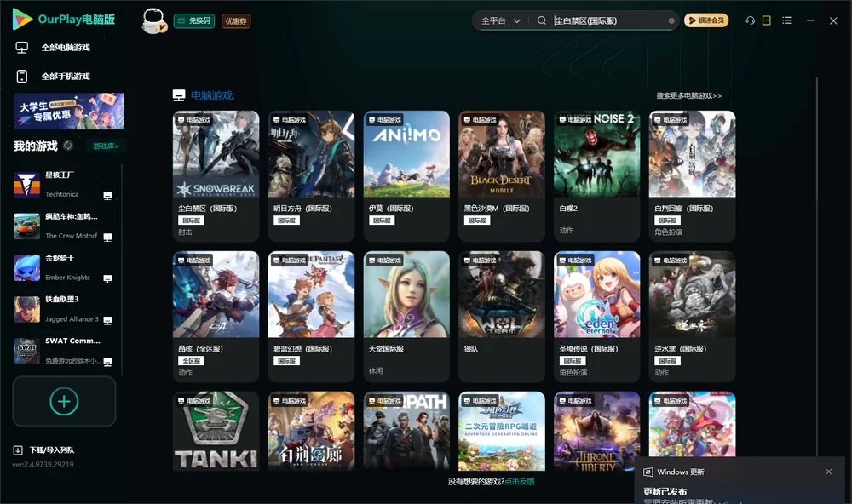
Task: Open 铁血联盟3 Jagged Alliance 3 entry
Action: tap(63, 309)
